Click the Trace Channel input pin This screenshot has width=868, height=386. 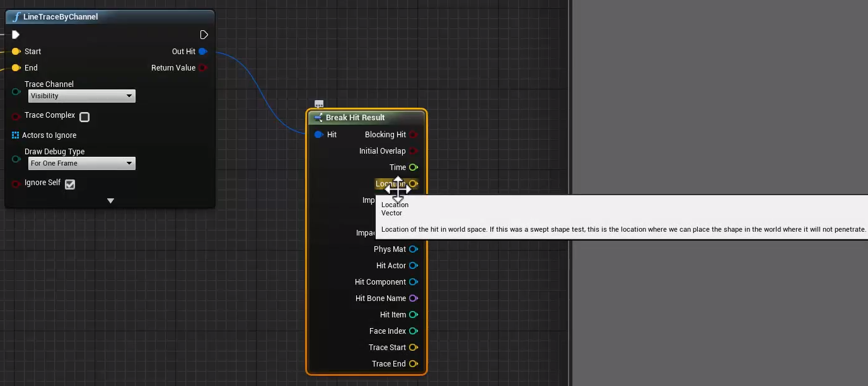click(x=16, y=91)
